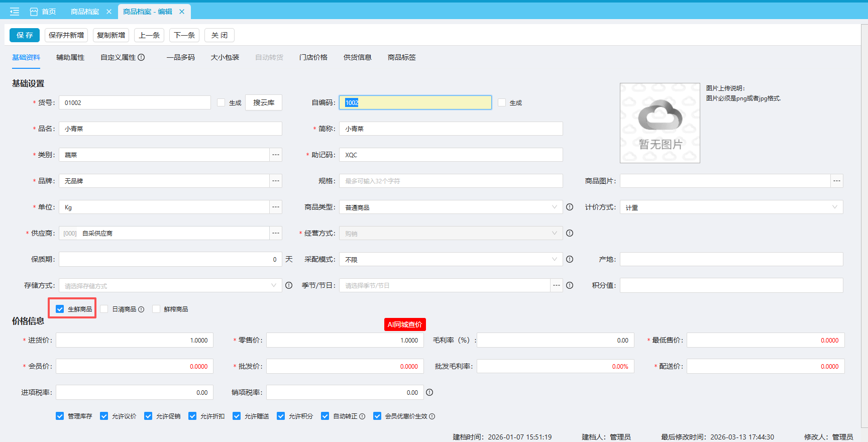Switch to the 辅助属性 tab

coord(70,57)
